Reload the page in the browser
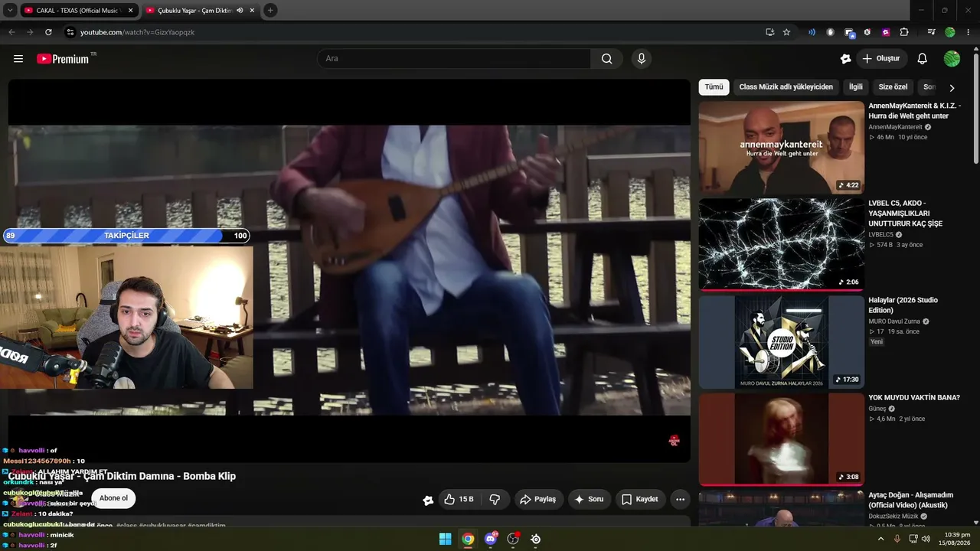Image resolution: width=980 pixels, height=551 pixels. tap(48, 32)
